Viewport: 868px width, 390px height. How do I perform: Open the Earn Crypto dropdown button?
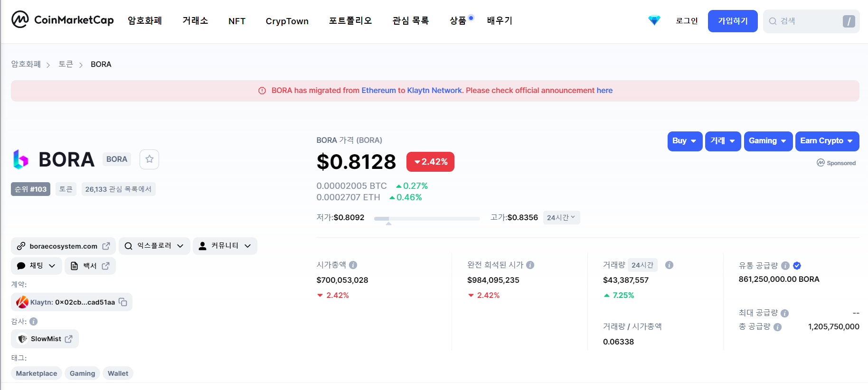827,141
